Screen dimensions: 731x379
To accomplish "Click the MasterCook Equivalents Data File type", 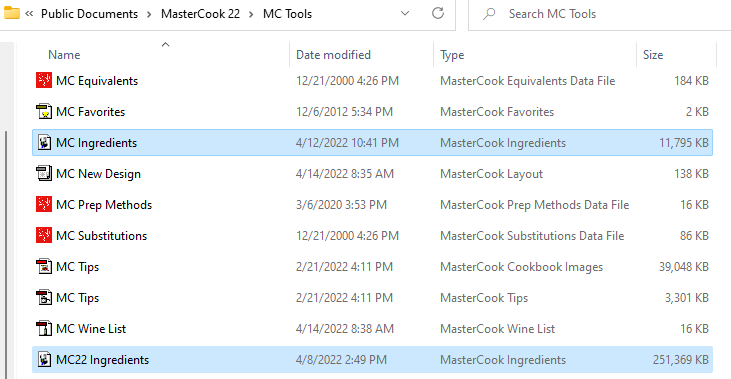I will [528, 81].
